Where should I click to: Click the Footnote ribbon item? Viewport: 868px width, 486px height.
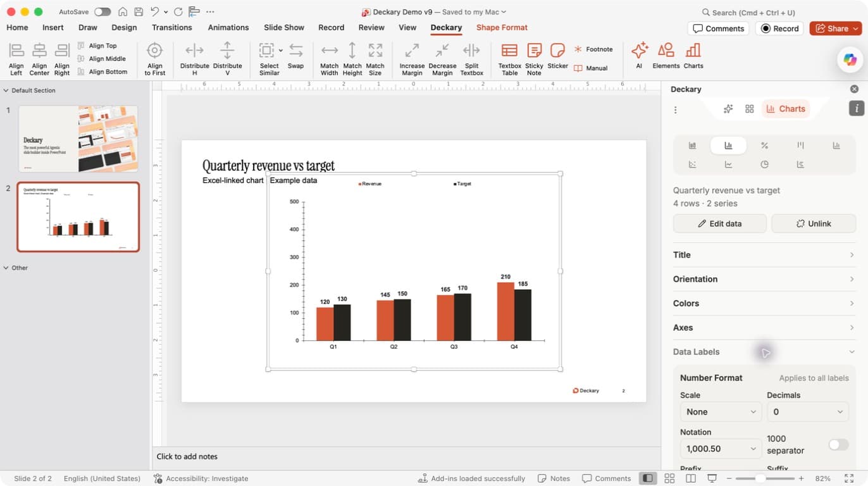[x=593, y=49]
